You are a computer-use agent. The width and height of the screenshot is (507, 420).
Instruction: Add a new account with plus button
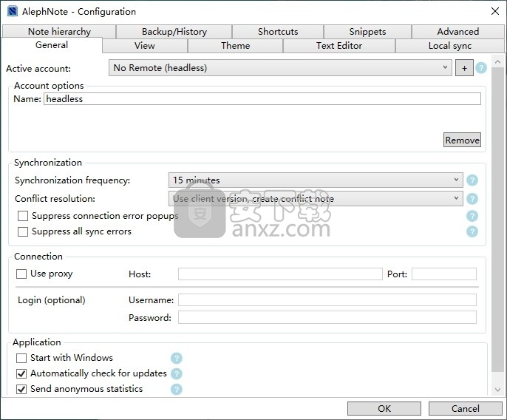coord(464,68)
